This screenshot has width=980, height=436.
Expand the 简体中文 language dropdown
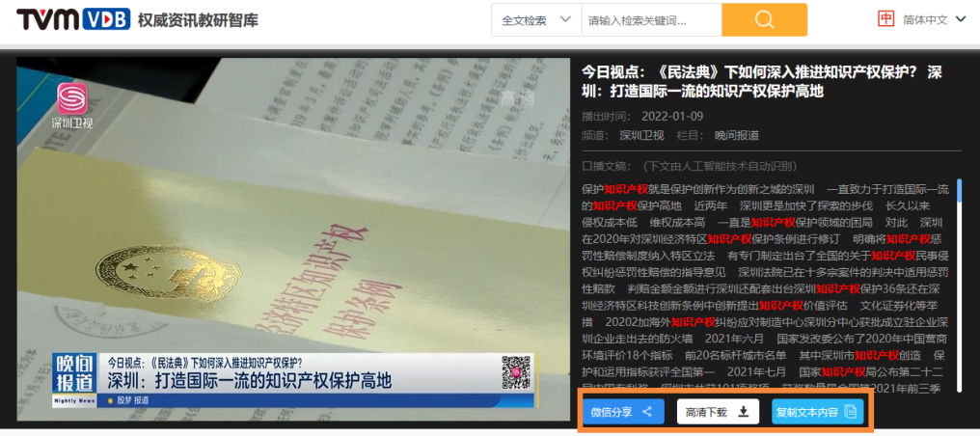click(x=935, y=19)
